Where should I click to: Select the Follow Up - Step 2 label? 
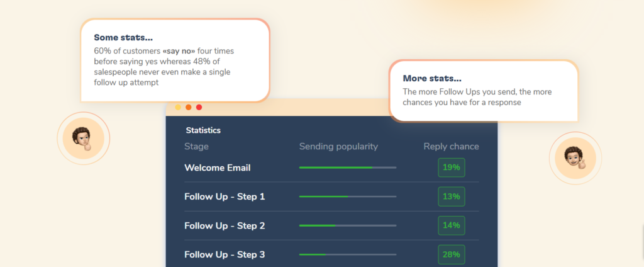tap(225, 225)
